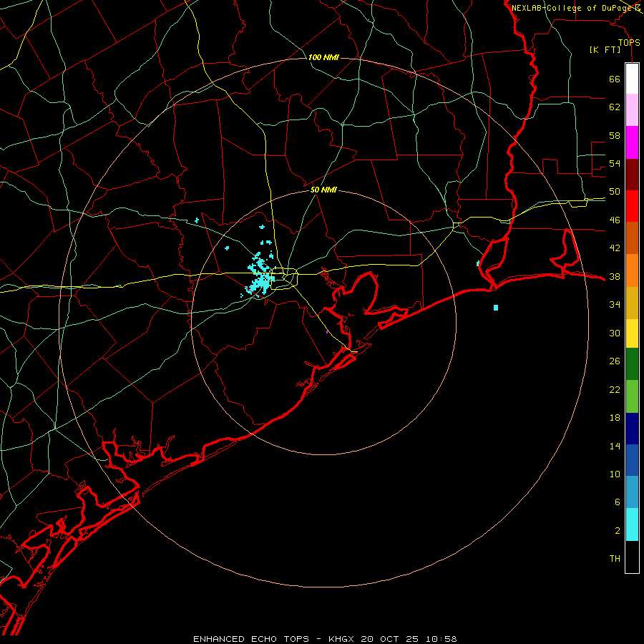Click the gold legend swatch
The image size is (644, 644).
pyautogui.click(x=632, y=303)
